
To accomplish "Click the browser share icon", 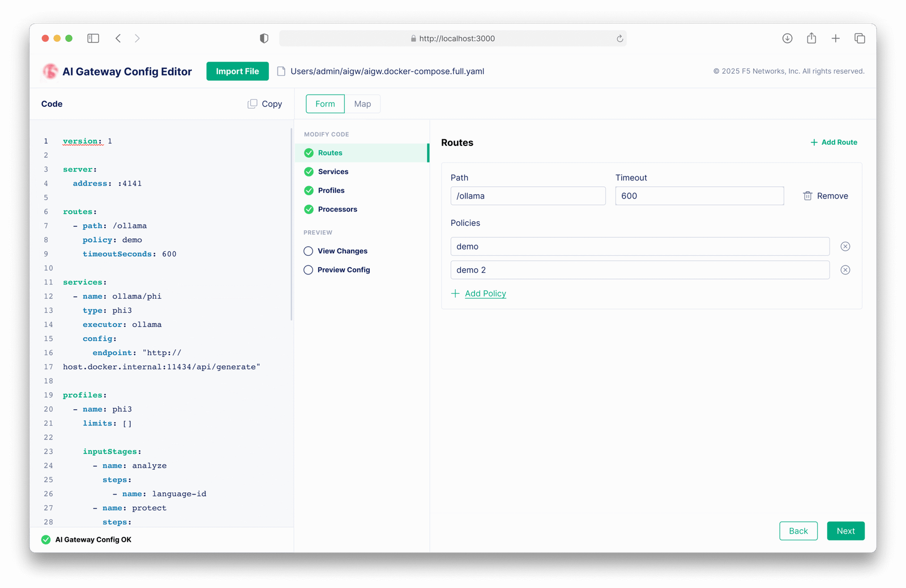I will [x=811, y=38].
